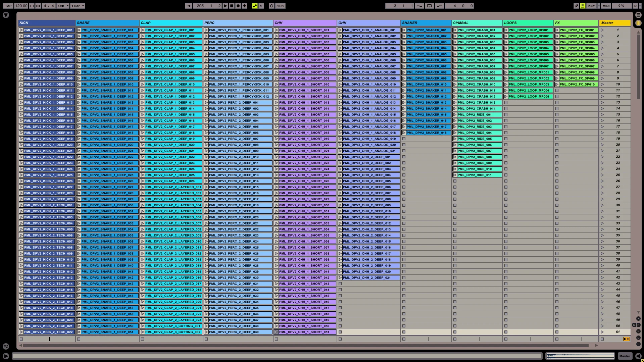Enable Draw Mode pencil icon
Viewport: 644px width, 362px height.
tap(576, 6)
